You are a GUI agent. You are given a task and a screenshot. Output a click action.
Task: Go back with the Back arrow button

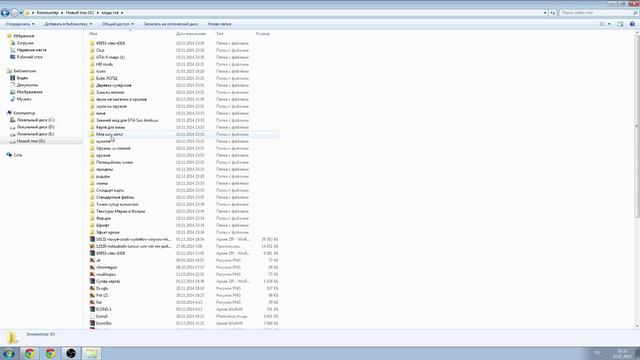click(5, 13)
